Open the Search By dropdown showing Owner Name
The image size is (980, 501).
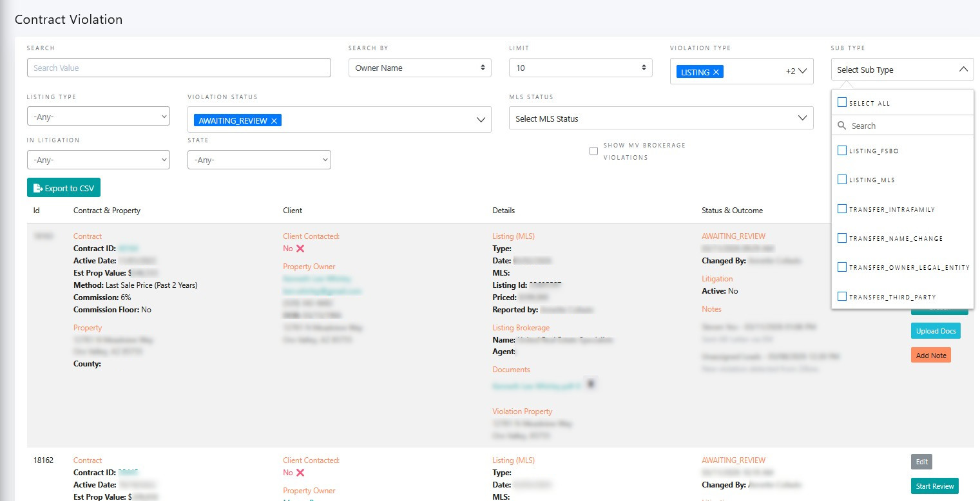419,67
